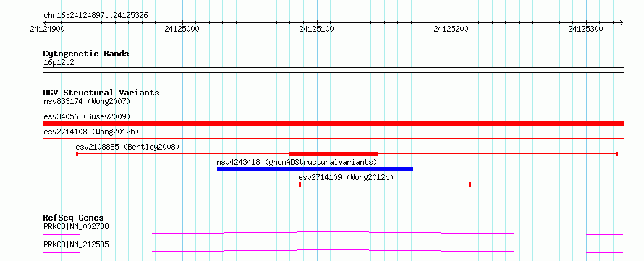Select the blue nsv4243418 variant bar
644x261 pixels.
coord(315,169)
